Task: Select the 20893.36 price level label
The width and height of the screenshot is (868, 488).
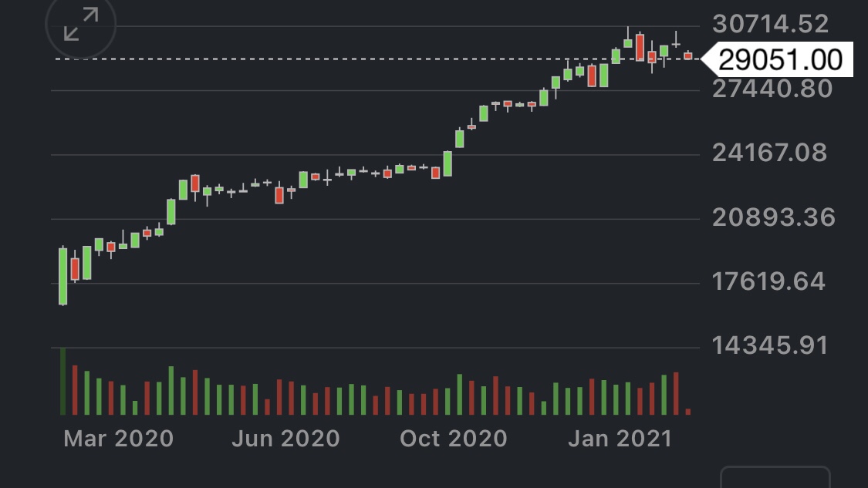Action: tap(773, 217)
